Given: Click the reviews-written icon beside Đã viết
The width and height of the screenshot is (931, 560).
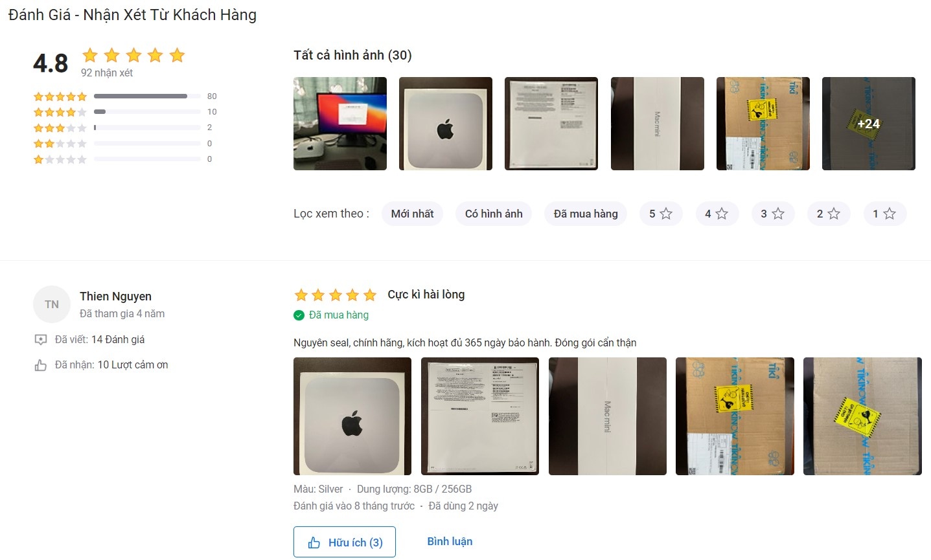Looking at the screenshot, I should pos(40,340).
